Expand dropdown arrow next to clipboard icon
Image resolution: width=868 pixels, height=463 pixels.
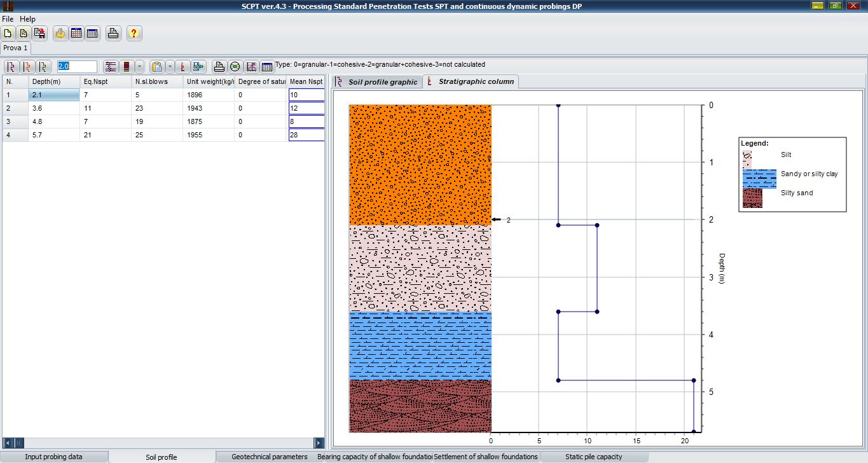coord(170,67)
